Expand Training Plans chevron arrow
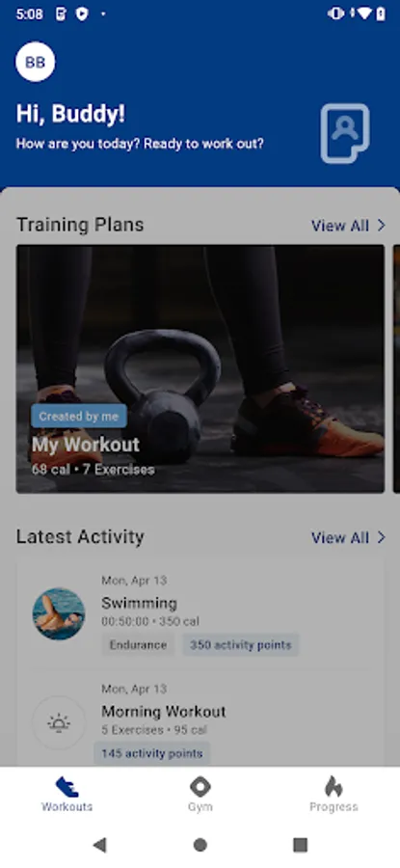 381,226
